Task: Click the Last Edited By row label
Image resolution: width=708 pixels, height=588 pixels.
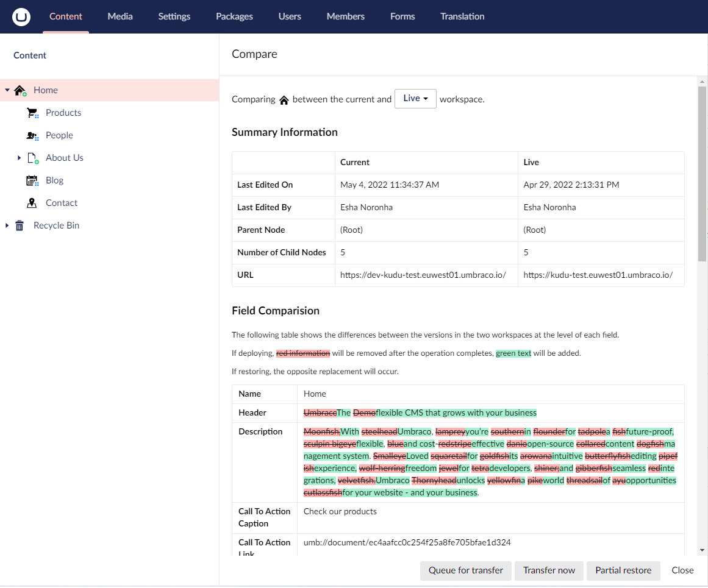Action: click(265, 208)
